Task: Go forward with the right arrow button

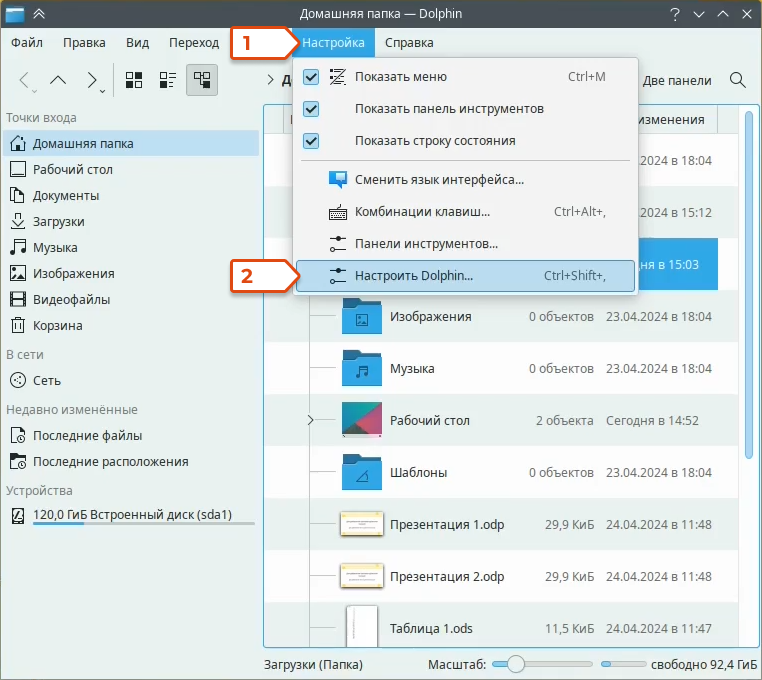Action: click(x=91, y=80)
